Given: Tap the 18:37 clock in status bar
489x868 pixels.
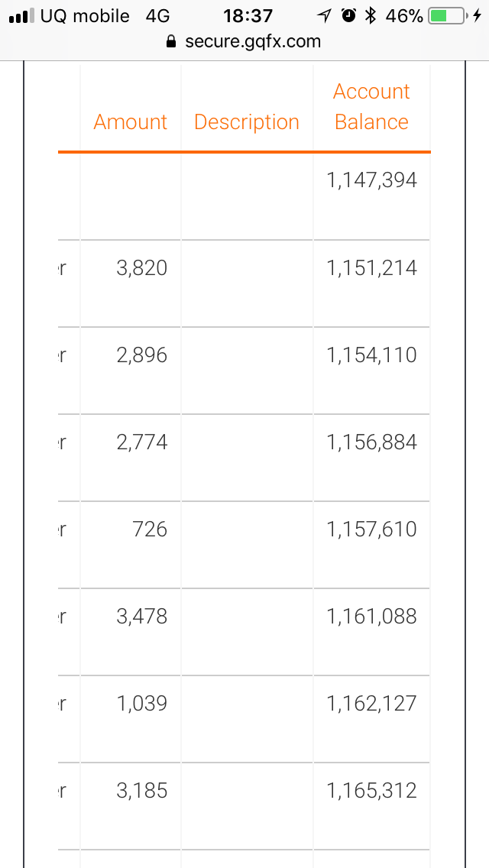Looking at the screenshot, I should coord(248,15).
